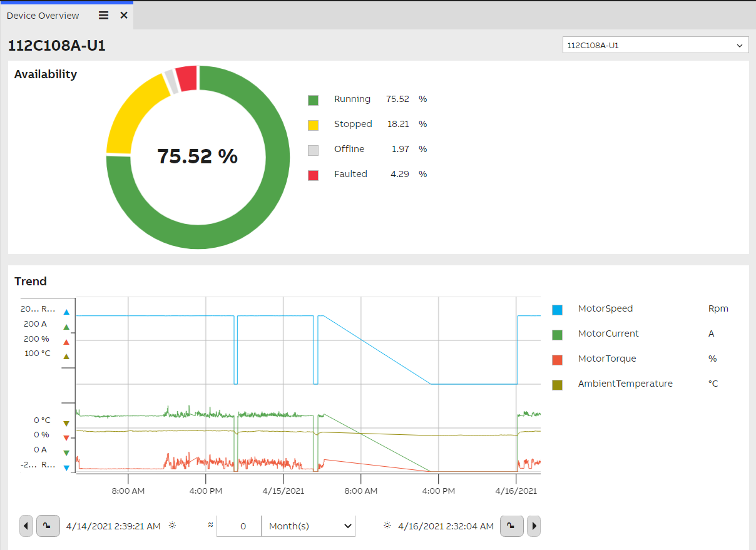Step trend forward with right arrow button
Screen dimensions: 756x550
tap(534, 526)
